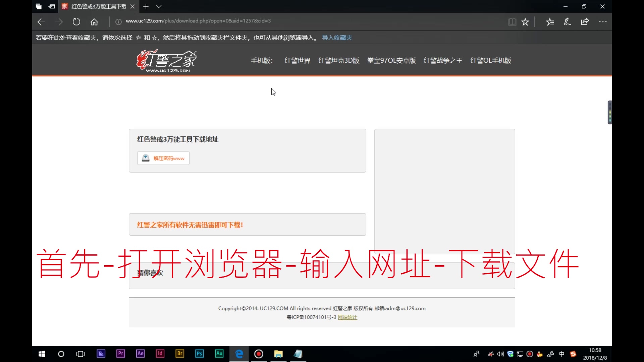The height and width of the screenshot is (362, 644).
Task: Click the browser home icon
Action: (x=94, y=22)
